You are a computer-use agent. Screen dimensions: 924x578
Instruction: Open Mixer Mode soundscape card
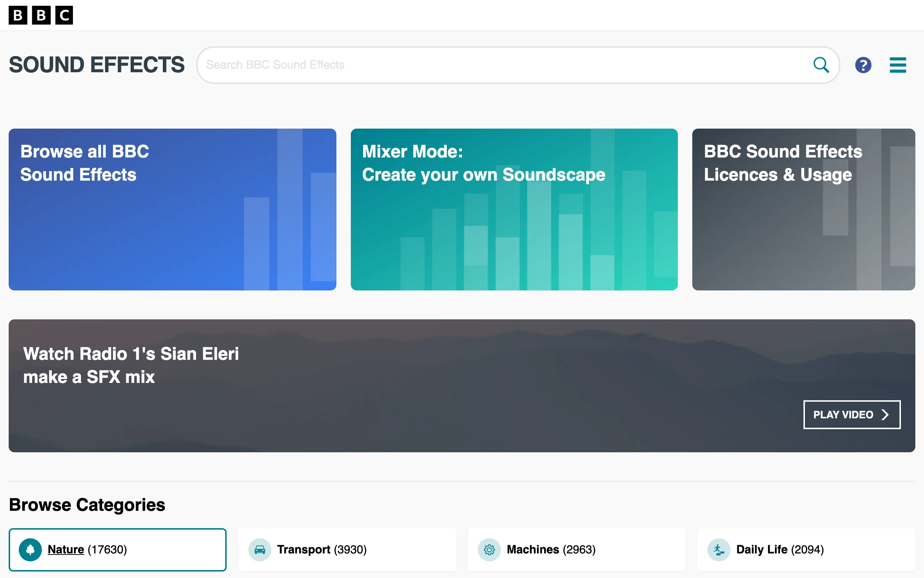514,210
